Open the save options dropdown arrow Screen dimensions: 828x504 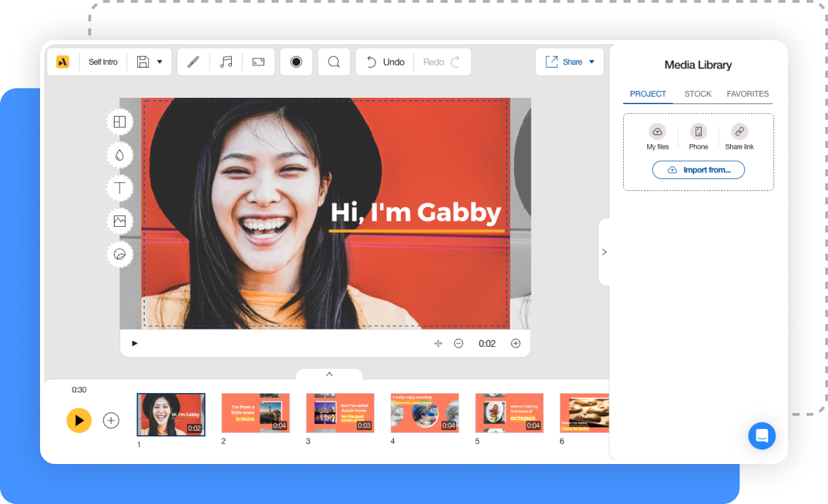tap(160, 61)
